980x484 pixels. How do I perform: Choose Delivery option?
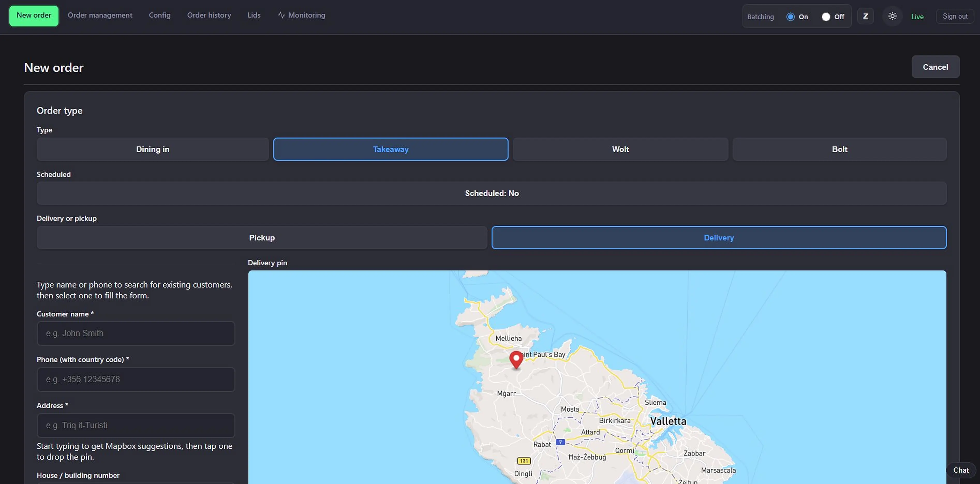point(719,238)
